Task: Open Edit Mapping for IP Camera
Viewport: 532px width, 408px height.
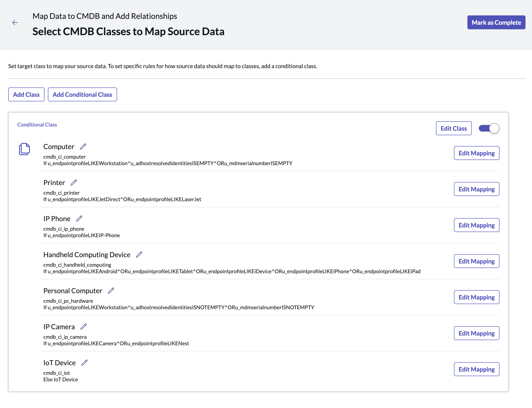Action: tap(476, 333)
